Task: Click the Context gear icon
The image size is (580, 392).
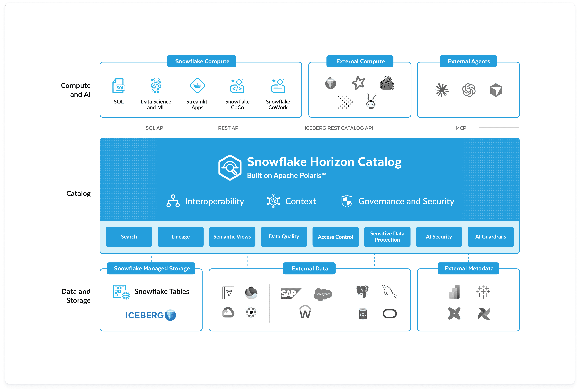Action: pyautogui.click(x=273, y=201)
